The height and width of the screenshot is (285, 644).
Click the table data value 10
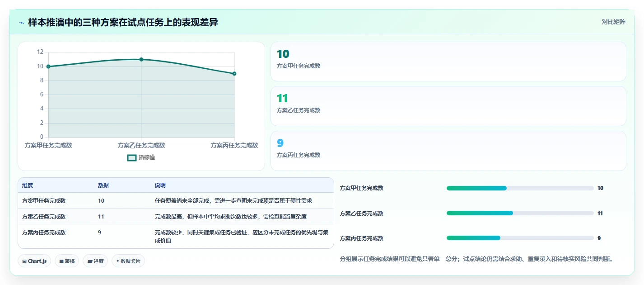[101, 201]
